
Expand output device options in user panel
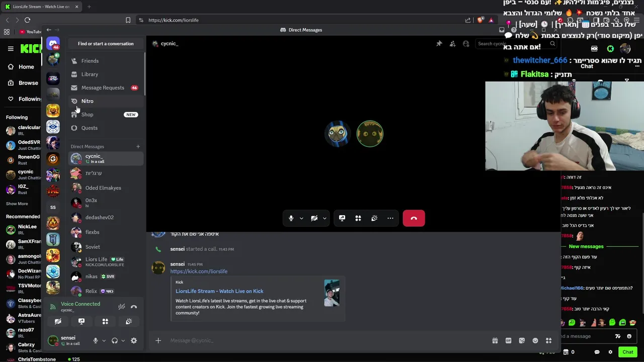coord(123,340)
